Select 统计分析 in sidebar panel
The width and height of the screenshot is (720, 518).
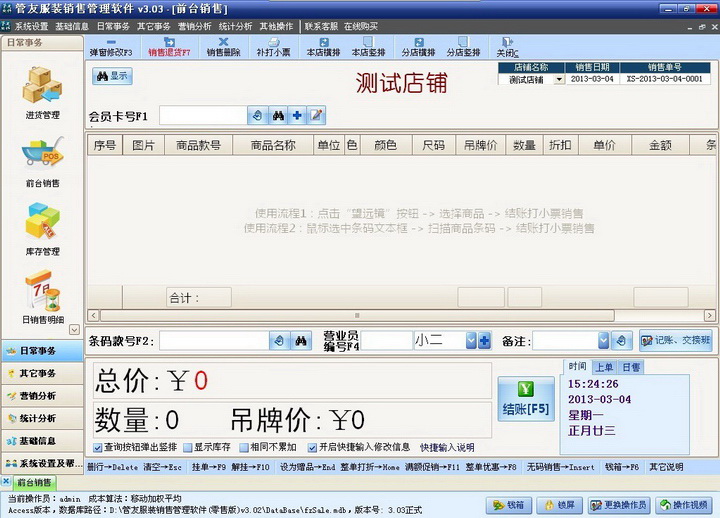tap(40, 418)
